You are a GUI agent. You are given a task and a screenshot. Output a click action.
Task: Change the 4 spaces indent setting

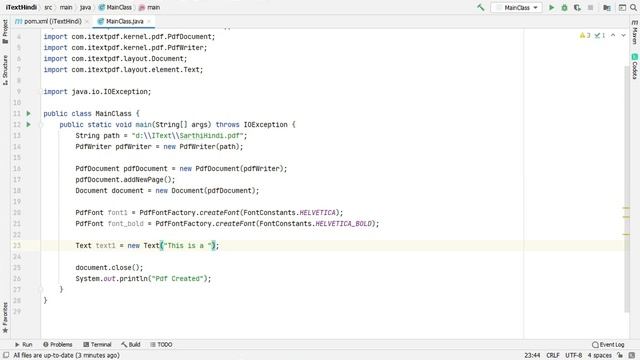point(600,356)
